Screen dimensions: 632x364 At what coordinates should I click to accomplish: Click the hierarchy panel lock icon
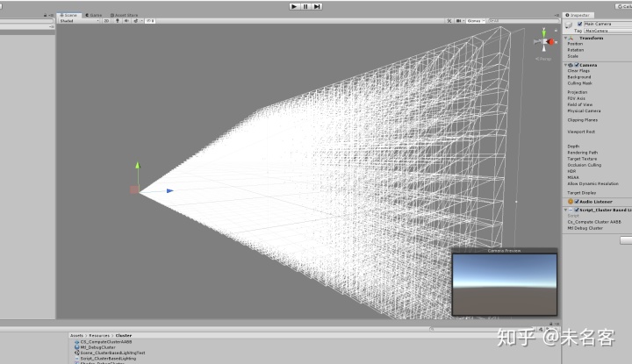coord(45,15)
